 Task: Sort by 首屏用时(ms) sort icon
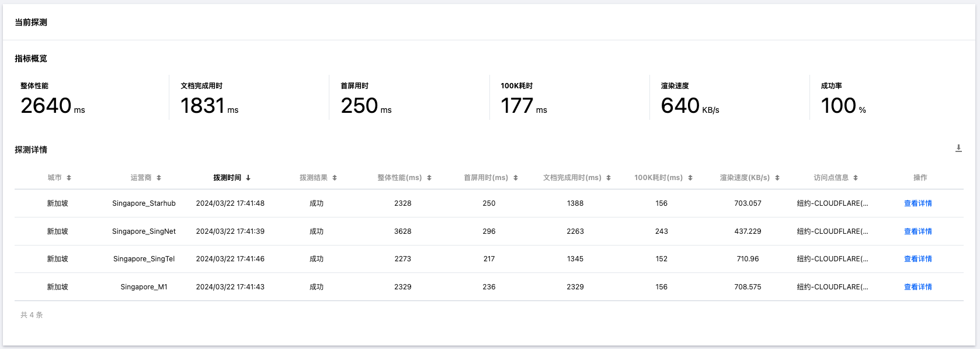point(516,178)
